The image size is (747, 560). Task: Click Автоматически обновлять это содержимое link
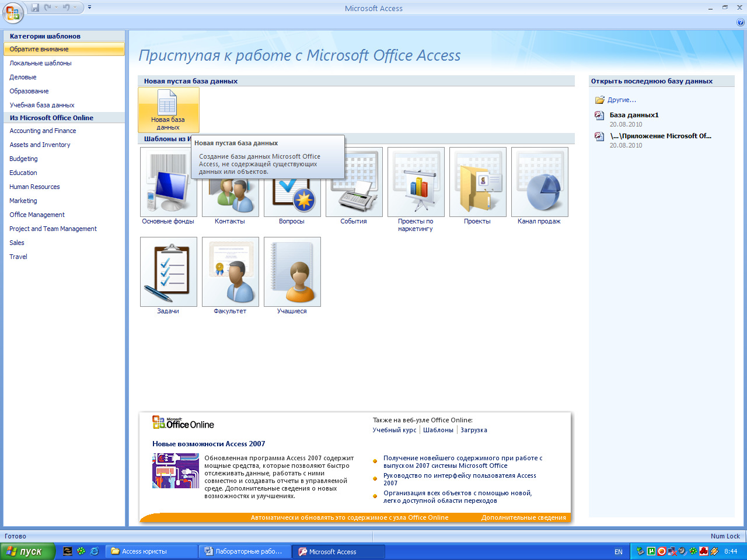350,517
